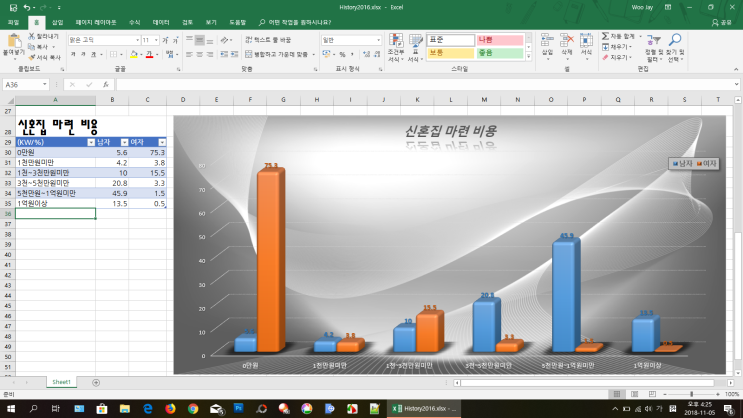The image size is (743, 418).
Task: Toggle italic formatting (slanted 가)
Action: pos(83,55)
